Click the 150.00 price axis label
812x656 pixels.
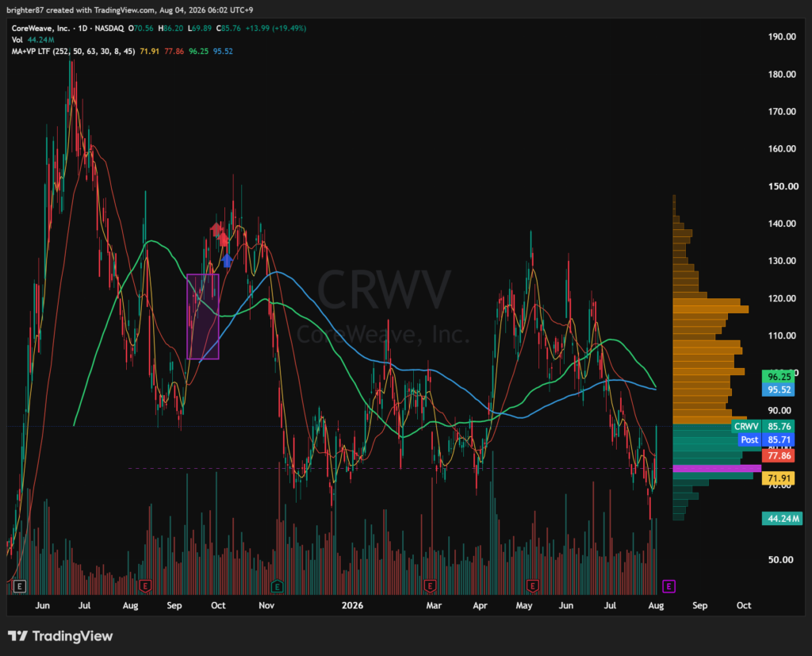pos(783,186)
